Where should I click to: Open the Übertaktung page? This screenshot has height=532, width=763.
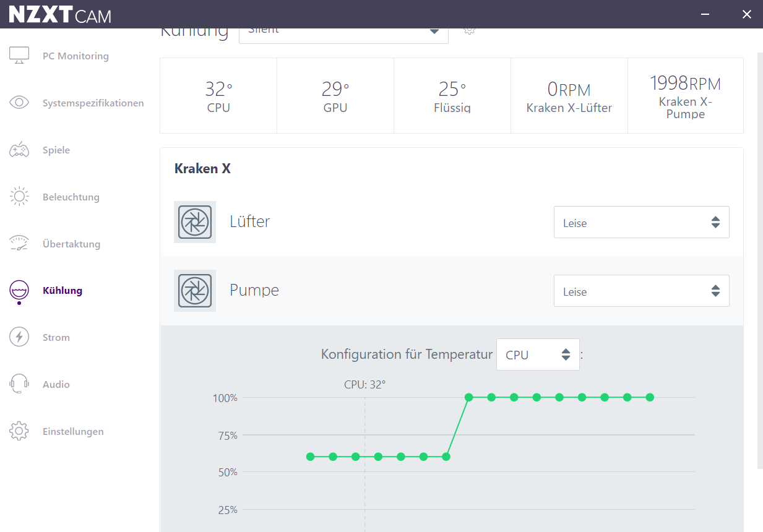(x=71, y=244)
